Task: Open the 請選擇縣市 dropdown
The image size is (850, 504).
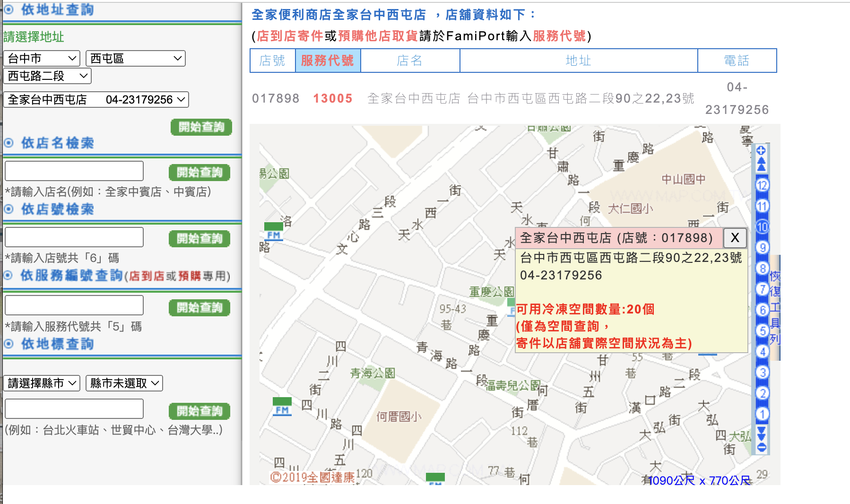Action: (42, 383)
